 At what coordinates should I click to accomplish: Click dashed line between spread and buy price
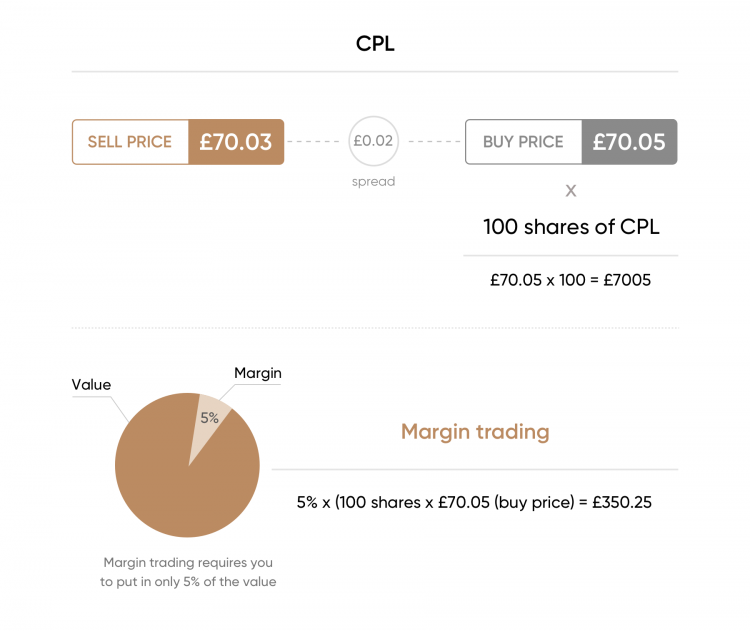tap(433, 142)
